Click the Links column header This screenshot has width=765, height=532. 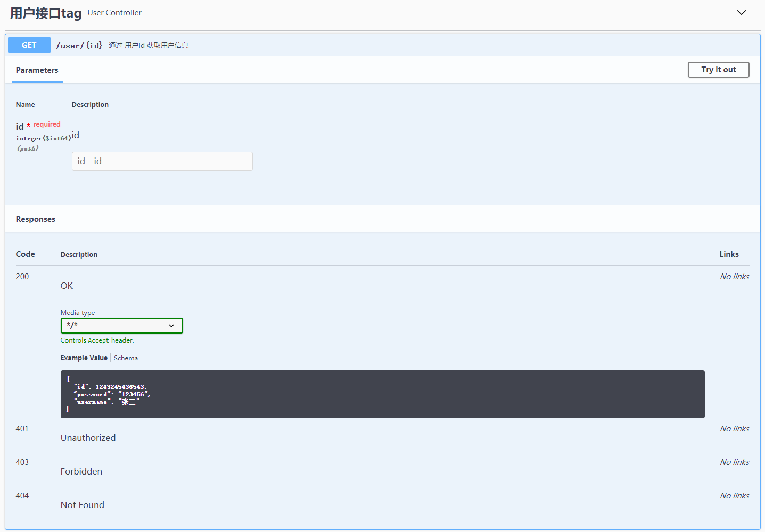pyautogui.click(x=729, y=254)
